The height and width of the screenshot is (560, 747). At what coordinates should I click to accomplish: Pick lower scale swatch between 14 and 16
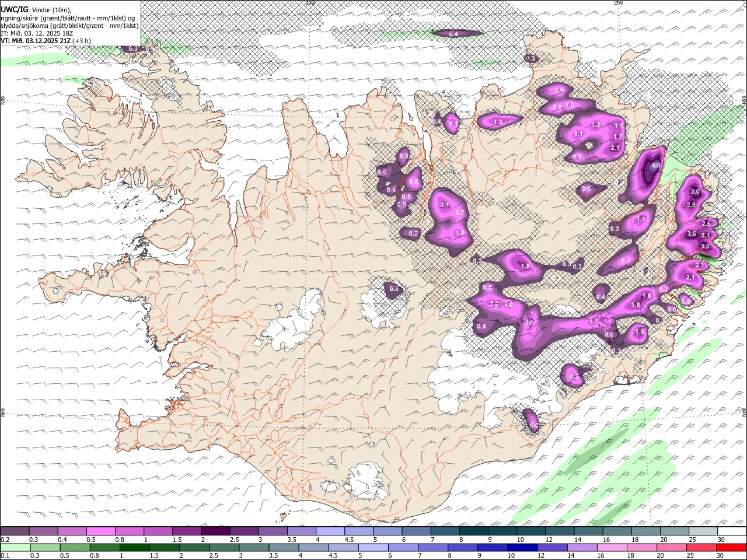(x=582, y=548)
